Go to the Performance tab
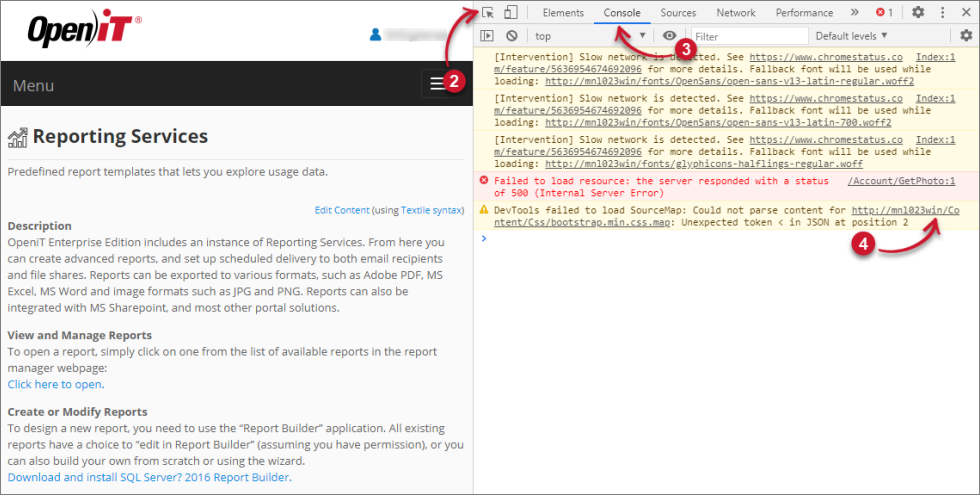 [x=804, y=12]
